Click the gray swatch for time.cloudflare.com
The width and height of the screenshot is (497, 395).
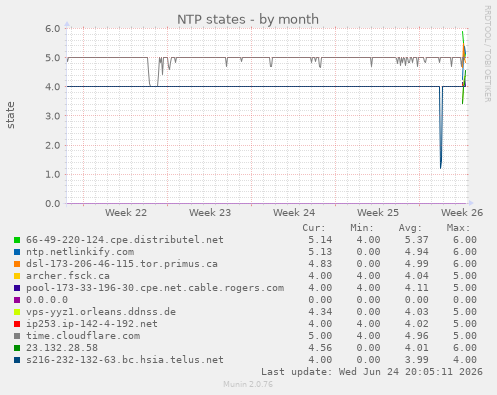[x=17, y=336]
